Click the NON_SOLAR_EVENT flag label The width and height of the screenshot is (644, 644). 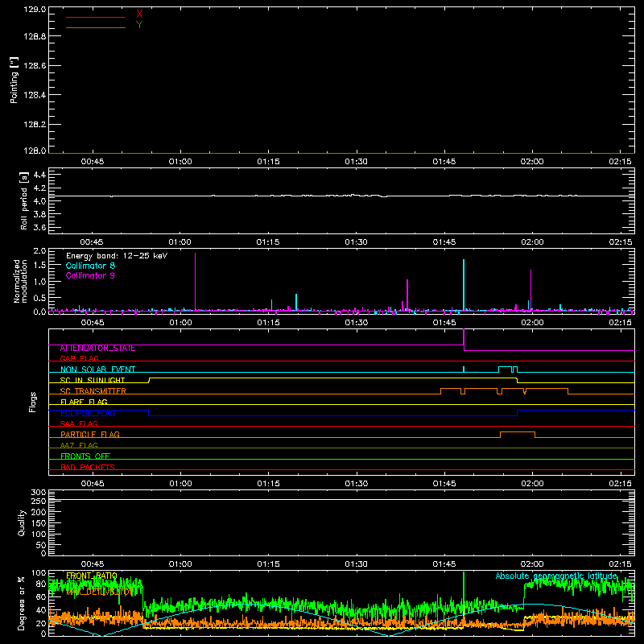(x=97, y=369)
